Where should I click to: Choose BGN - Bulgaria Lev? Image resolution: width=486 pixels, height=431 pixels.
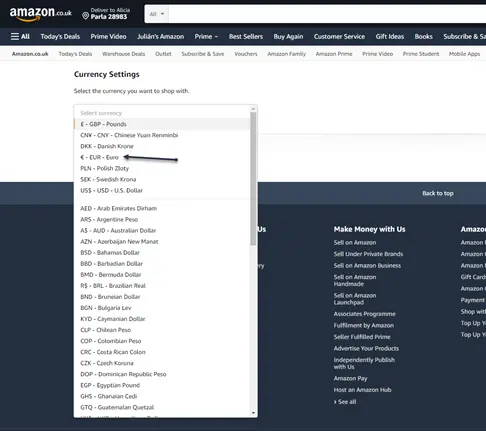[162, 308]
